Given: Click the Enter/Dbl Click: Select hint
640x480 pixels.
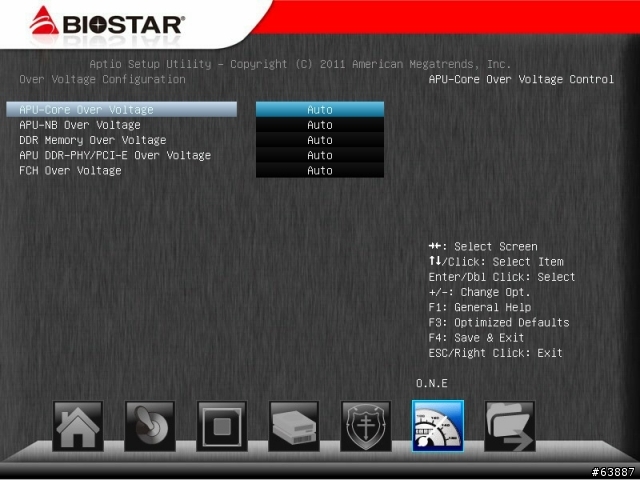Looking at the screenshot, I should 502,277.
